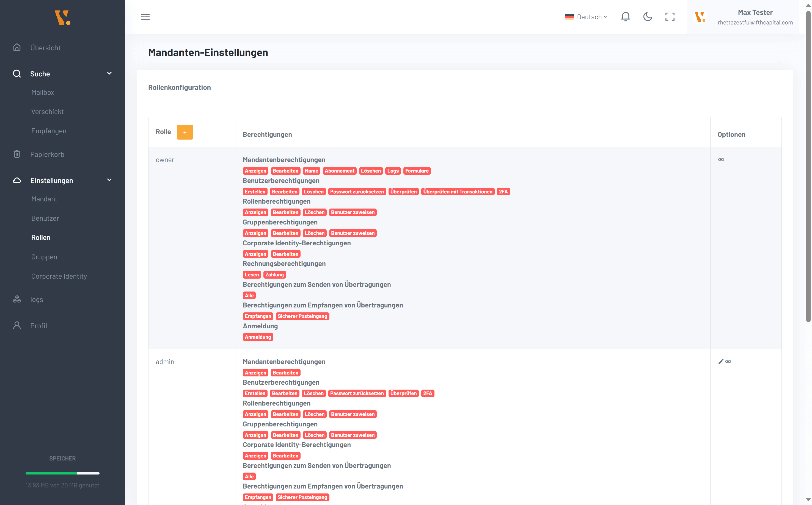Click the link icon in owner row
This screenshot has width=812, height=505.
click(721, 160)
